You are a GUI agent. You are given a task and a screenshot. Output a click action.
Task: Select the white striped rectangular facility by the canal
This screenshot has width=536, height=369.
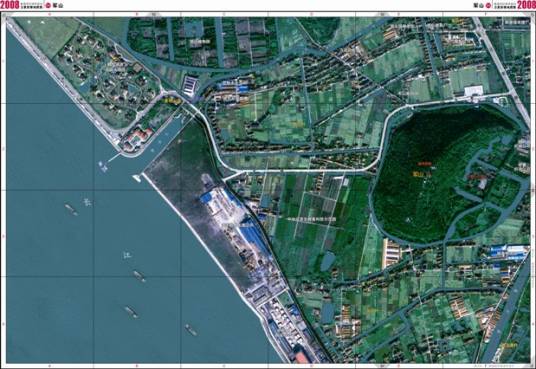[189, 85]
